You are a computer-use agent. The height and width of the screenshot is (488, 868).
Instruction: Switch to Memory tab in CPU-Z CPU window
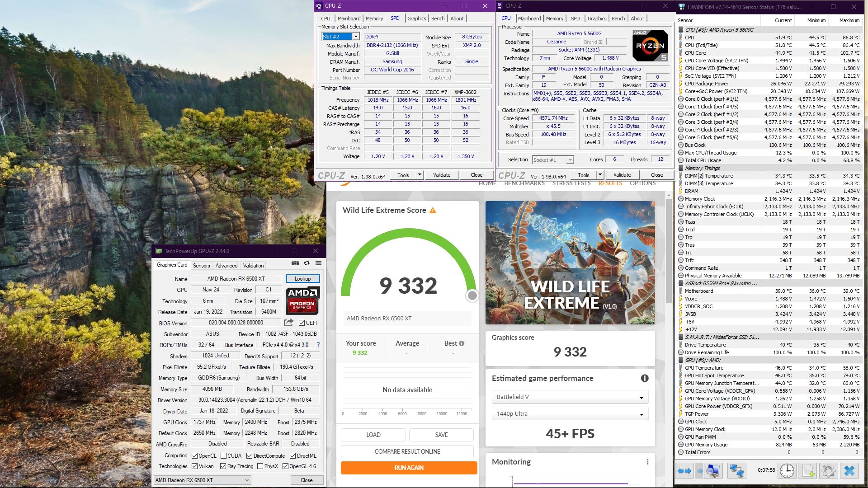click(554, 19)
